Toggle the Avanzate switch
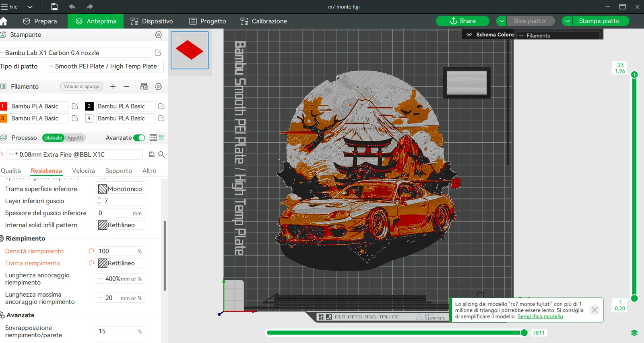The width and height of the screenshot is (644, 343). tap(139, 138)
